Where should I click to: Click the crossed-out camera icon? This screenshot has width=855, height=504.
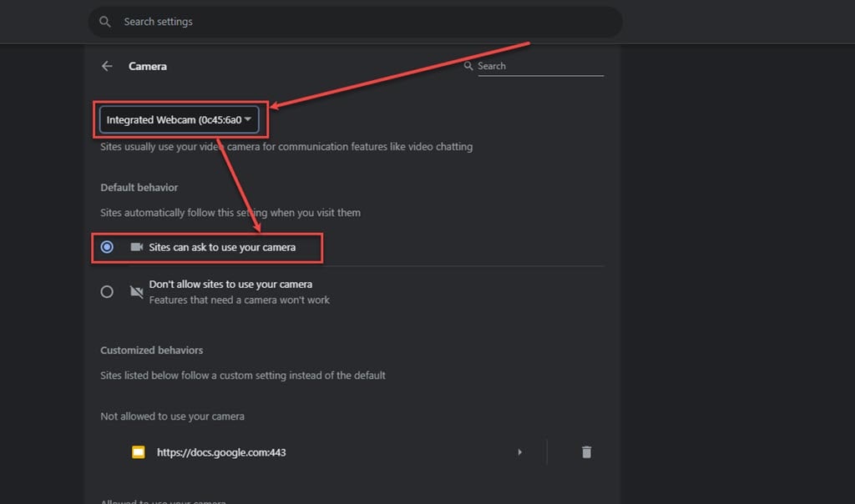[x=136, y=292]
